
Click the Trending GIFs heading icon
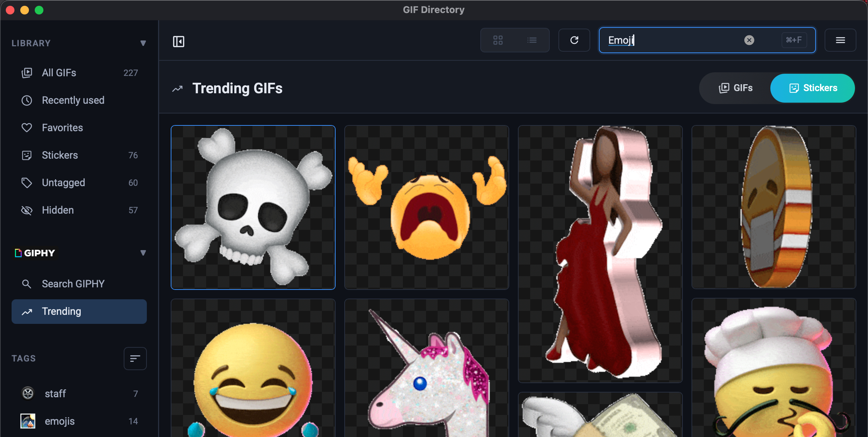coord(177,89)
